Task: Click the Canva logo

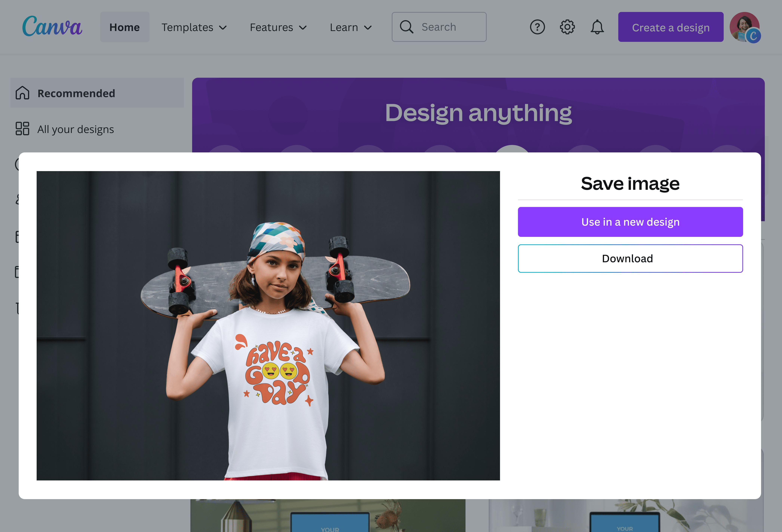Action: tap(52, 27)
